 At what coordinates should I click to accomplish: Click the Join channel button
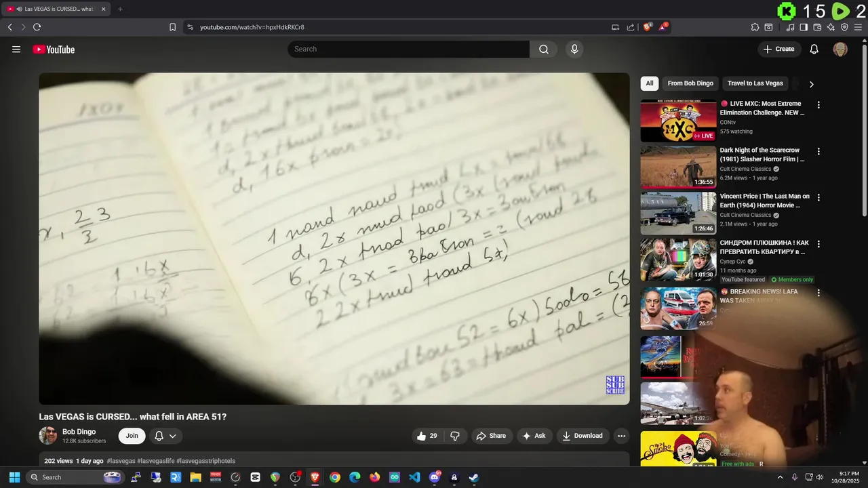(x=132, y=436)
